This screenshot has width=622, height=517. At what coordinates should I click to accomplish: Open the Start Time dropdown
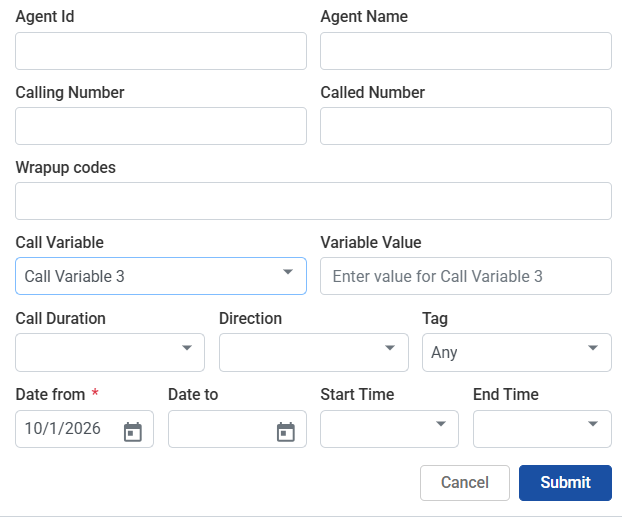tap(389, 429)
